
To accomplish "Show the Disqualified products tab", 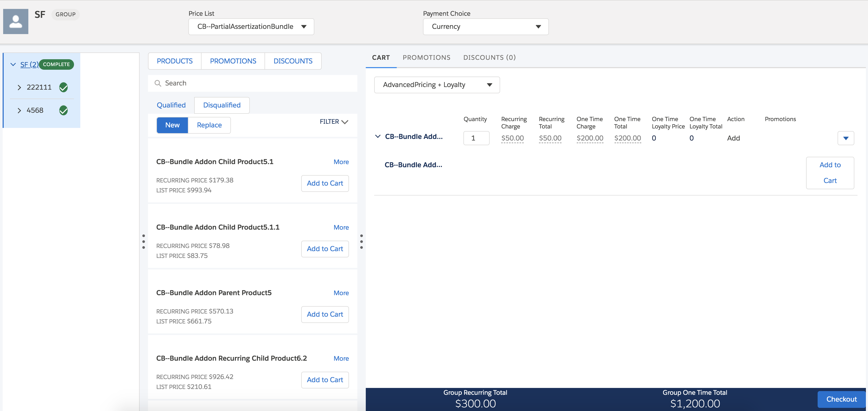I will 222,105.
